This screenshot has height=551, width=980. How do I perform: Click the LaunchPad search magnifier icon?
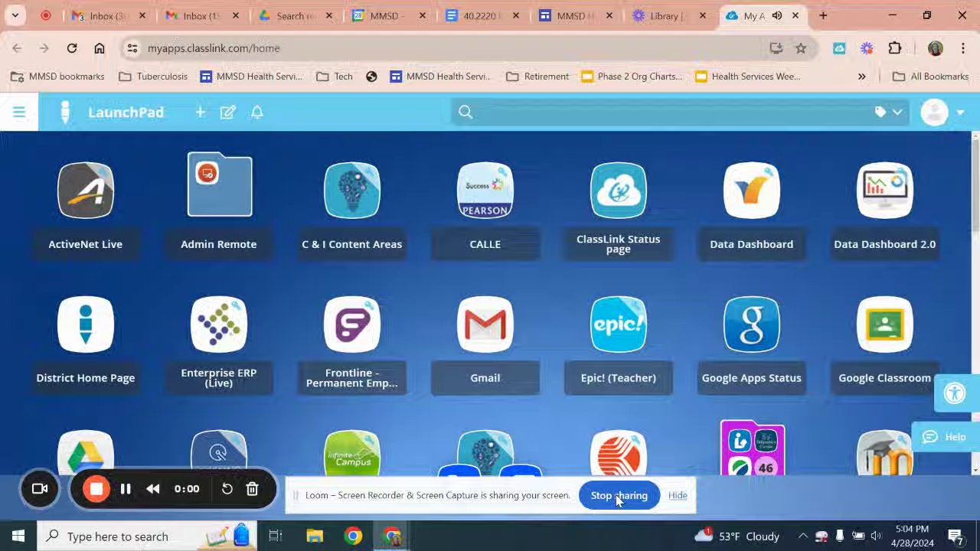[x=465, y=112]
